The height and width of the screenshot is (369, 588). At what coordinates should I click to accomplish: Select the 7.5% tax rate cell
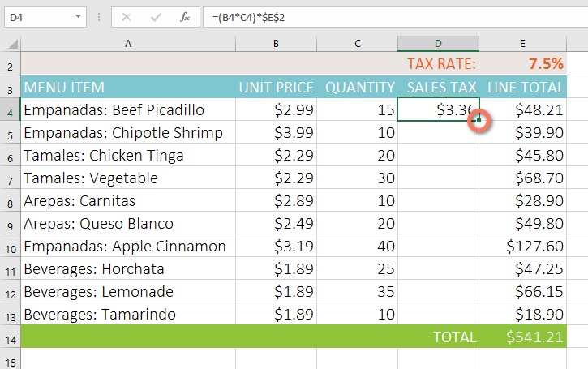coord(522,64)
